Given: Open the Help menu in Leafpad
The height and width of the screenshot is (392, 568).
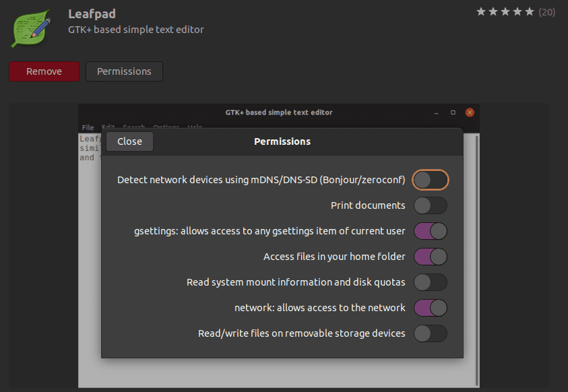Looking at the screenshot, I should point(195,127).
